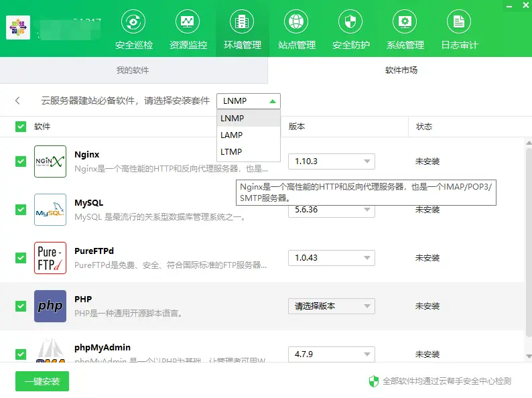Switch to 我的软件 tab
532x398 pixels.
pos(134,70)
